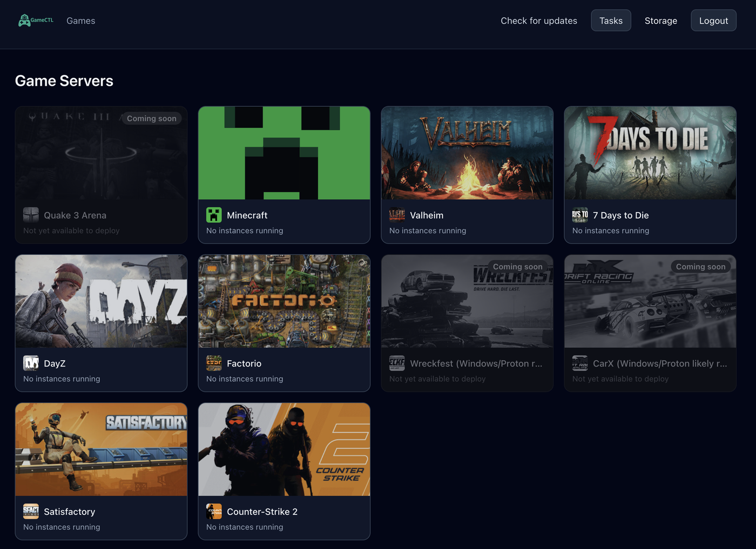Open the Valheim campfire banner image

click(x=467, y=153)
